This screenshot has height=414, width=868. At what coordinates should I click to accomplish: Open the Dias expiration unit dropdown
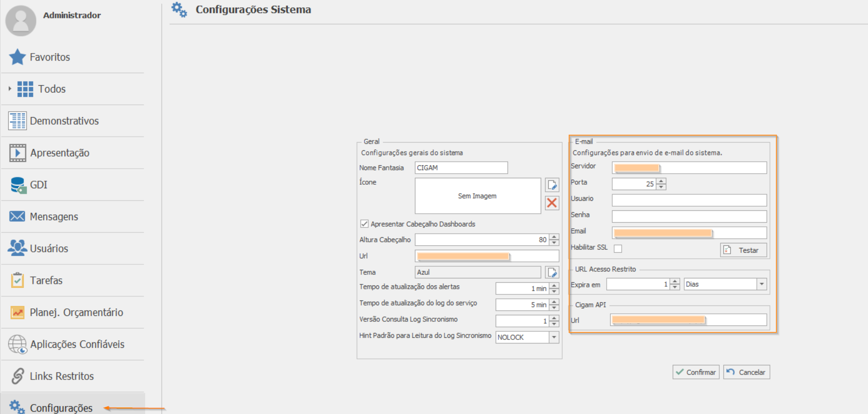click(x=761, y=284)
